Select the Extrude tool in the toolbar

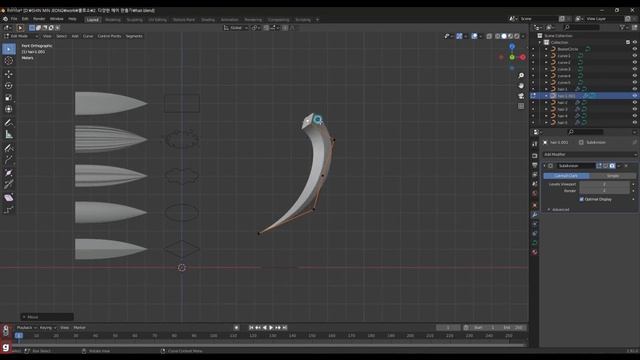(x=9, y=160)
